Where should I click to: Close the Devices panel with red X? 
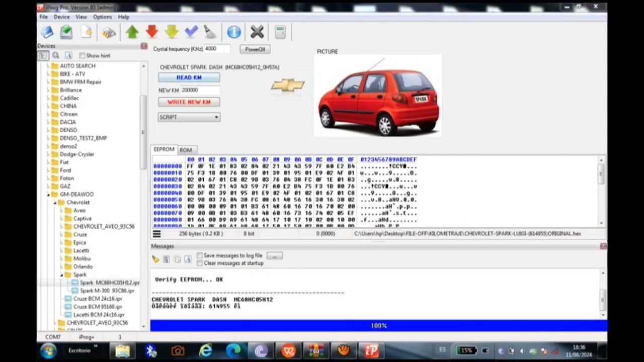pos(144,46)
